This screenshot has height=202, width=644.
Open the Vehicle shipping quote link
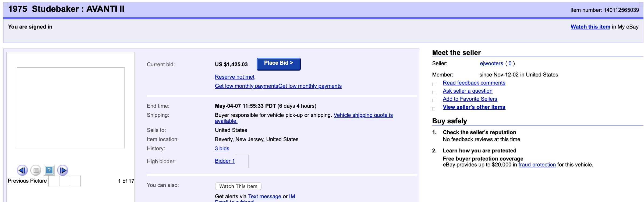click(x=363, y=115)
